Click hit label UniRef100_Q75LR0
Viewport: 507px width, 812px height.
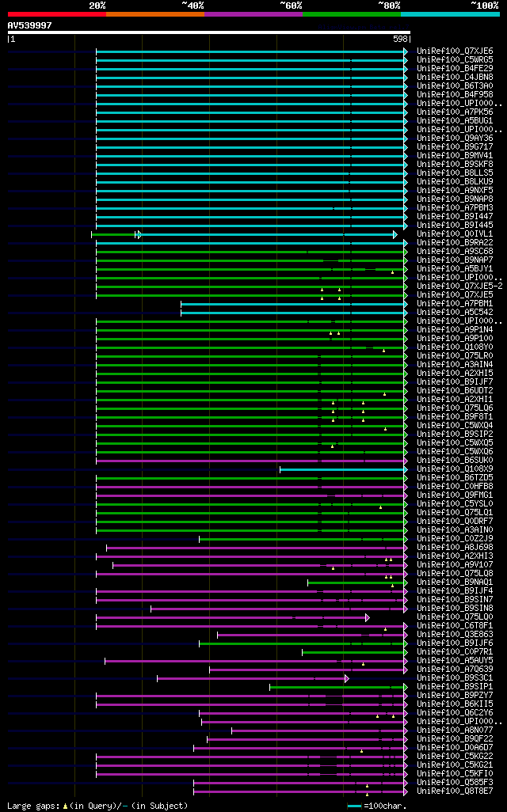(x=456, y=356)
